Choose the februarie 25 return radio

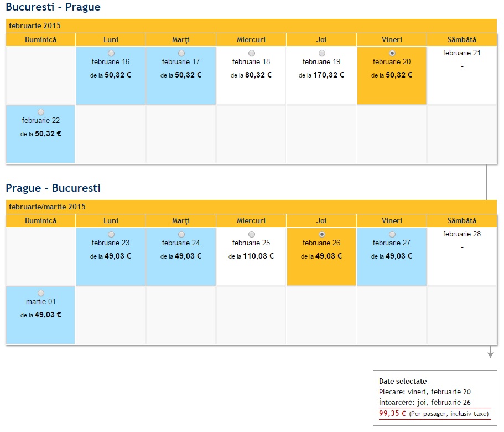(252, 234)
